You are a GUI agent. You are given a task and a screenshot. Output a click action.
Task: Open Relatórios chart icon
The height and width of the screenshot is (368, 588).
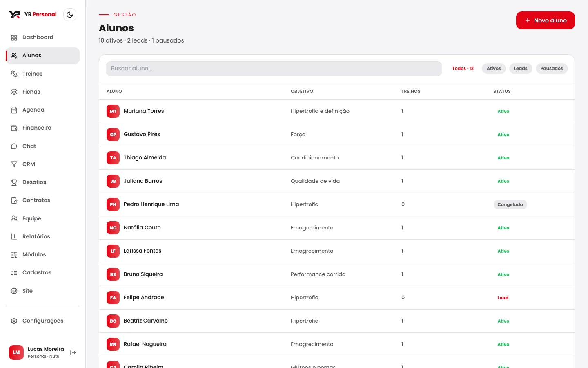[x=14, y=236]
